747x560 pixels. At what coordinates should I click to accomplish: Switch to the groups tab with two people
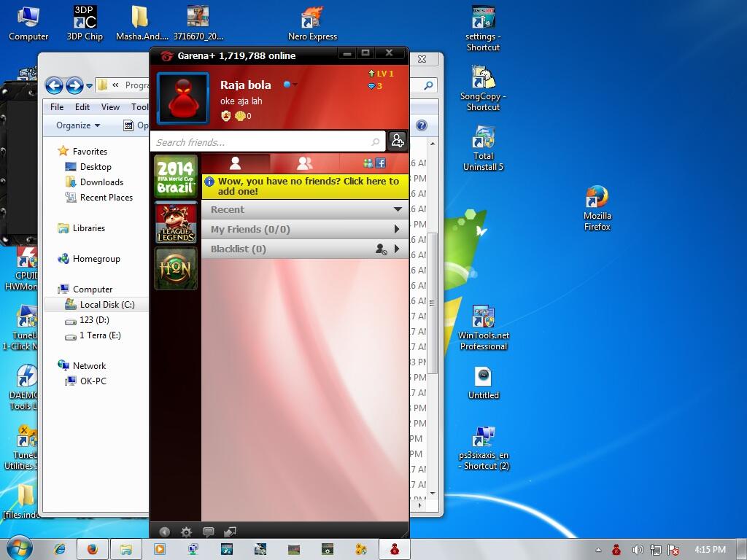(x=304, y=163)
